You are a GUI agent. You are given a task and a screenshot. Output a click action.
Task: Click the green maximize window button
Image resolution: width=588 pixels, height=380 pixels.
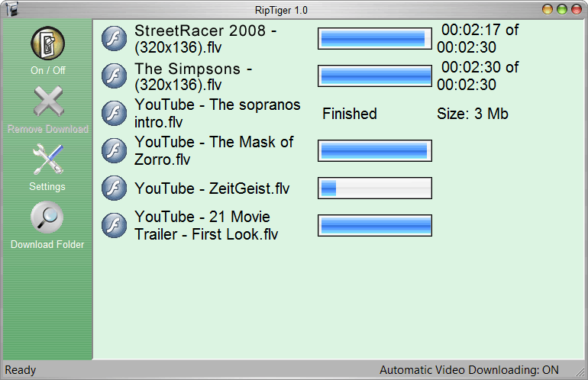(562, 9)
